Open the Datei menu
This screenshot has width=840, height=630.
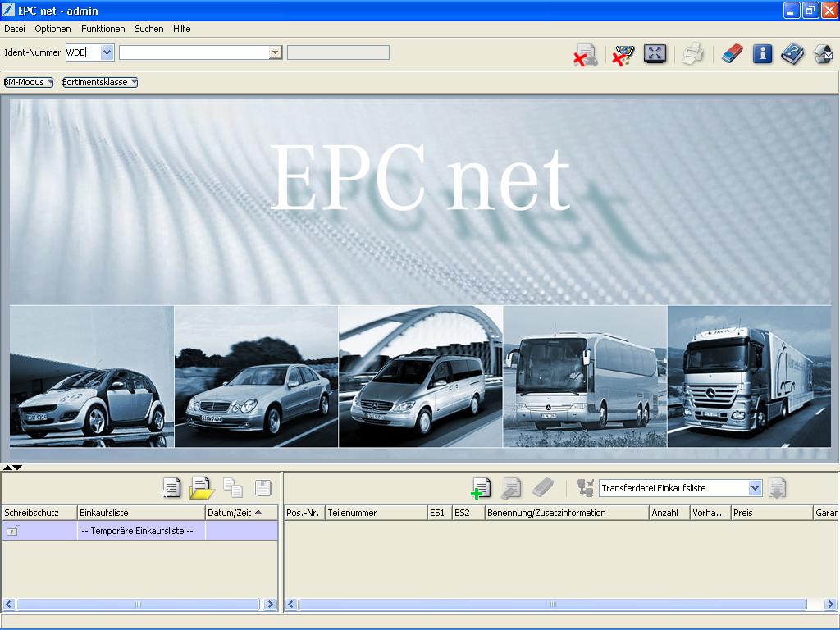click(15, 29)
